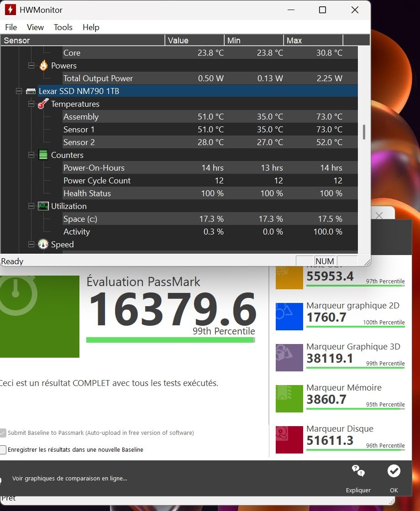Click the Utilization graph icon
The height and width of the screenshot is (511, 420).
tap(43, 206)
